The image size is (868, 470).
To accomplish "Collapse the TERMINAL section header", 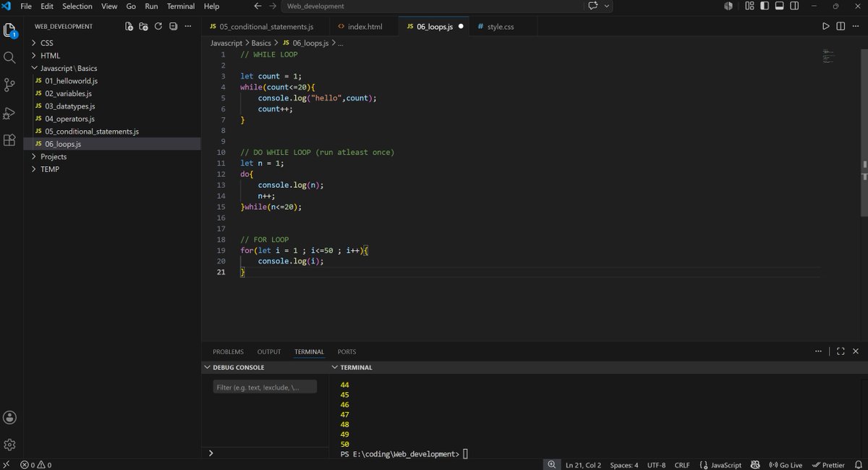I will [x=335, y=367].
